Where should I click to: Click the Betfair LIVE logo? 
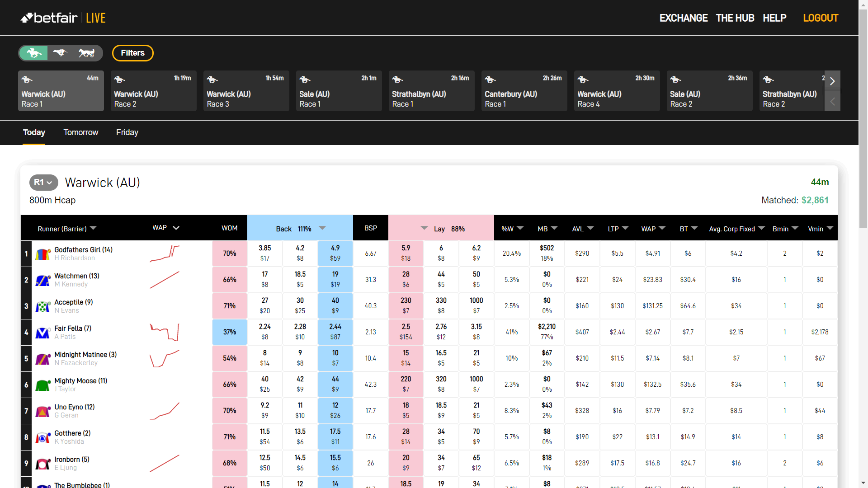tap(63, 18)
